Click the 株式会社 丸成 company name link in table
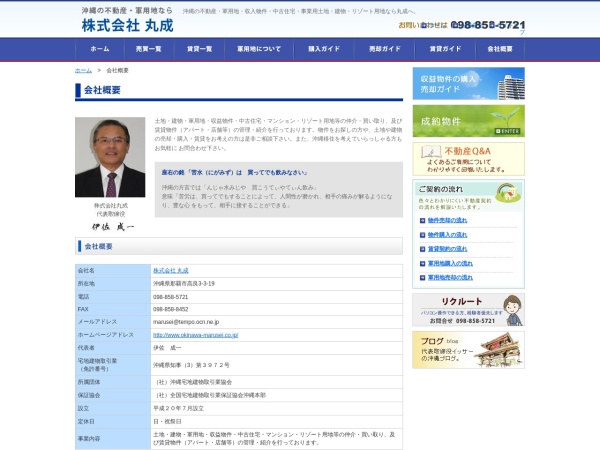This screenshot has height=450, width=600. tap(171, 271)
